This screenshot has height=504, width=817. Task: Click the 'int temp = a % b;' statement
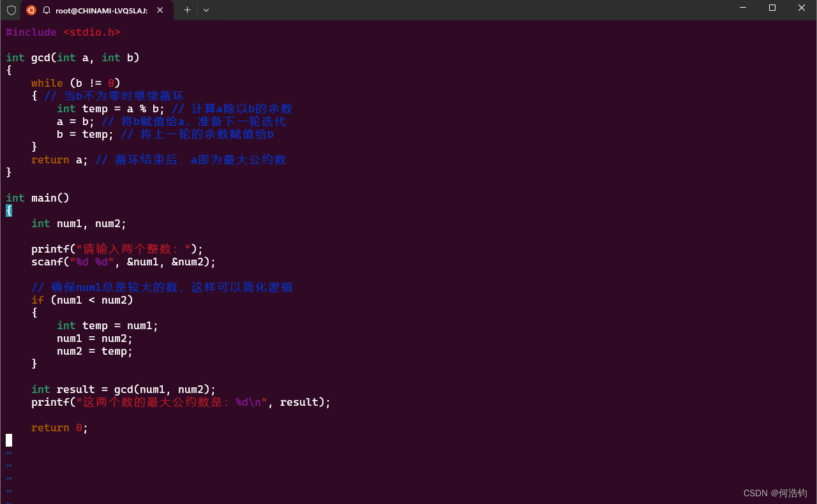[111, 108]
